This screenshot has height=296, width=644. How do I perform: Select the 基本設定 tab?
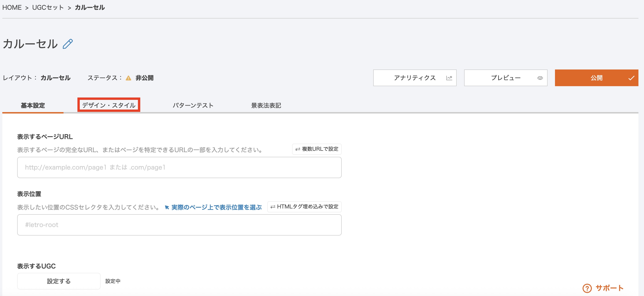click(33, 105)
